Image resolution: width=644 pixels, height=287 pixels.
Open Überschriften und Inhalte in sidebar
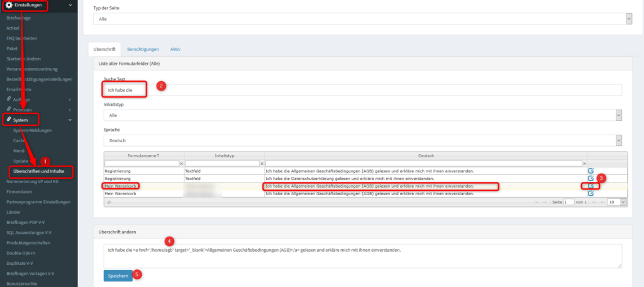tap(42, 171)
